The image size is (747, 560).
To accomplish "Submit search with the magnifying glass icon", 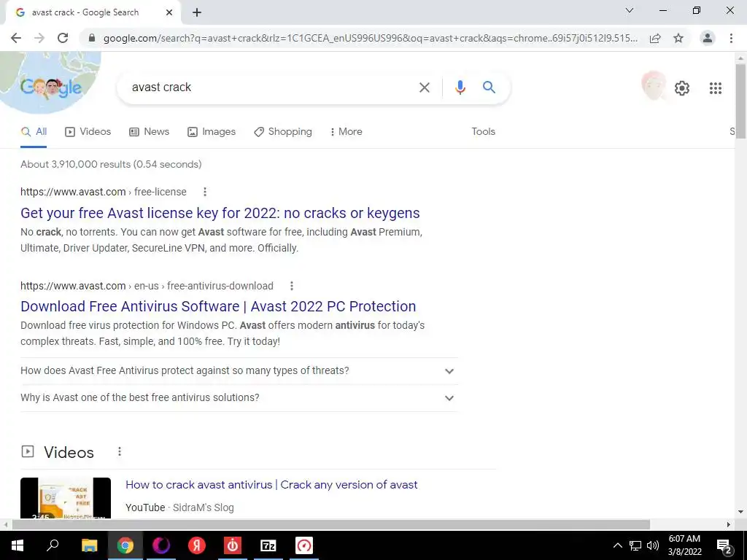I will (489, 87).
